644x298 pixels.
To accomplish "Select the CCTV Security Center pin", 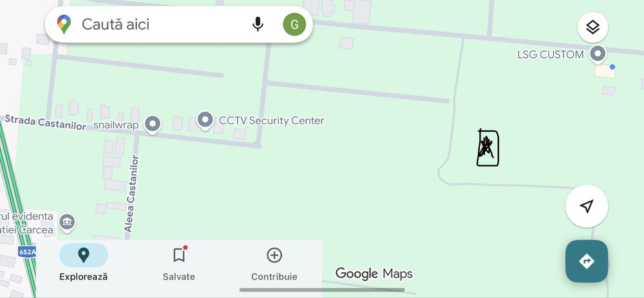I will coord(205,121).
